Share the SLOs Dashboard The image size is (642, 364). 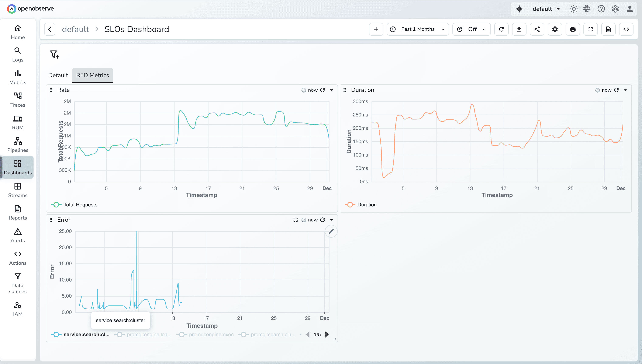(537, 29)
